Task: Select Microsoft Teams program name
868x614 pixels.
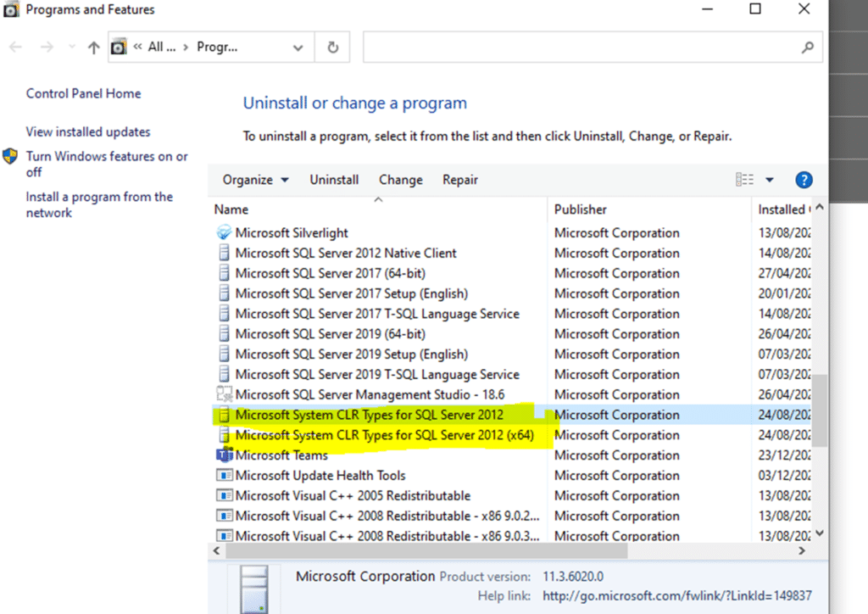Action: pos(281,455)
